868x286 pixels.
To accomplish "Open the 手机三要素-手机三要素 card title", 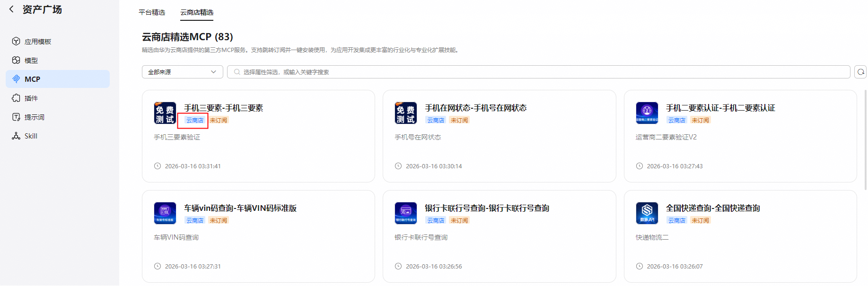I will click(x=224, y=108).
